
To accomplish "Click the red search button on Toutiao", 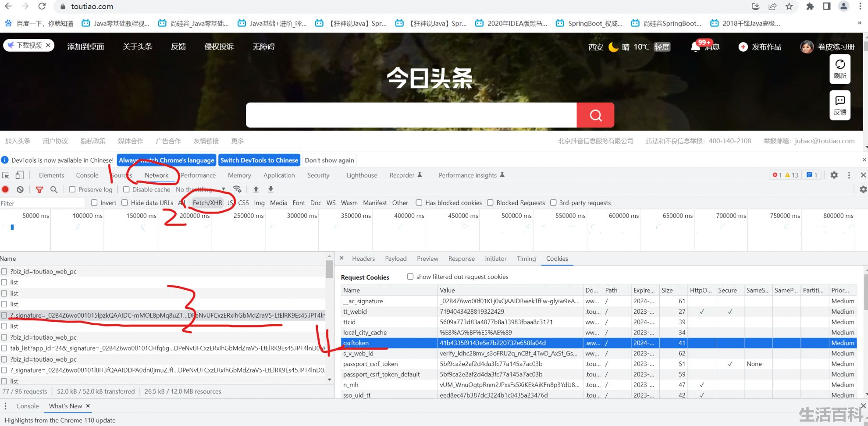I will pyautogui.click(x=595, y=115).
